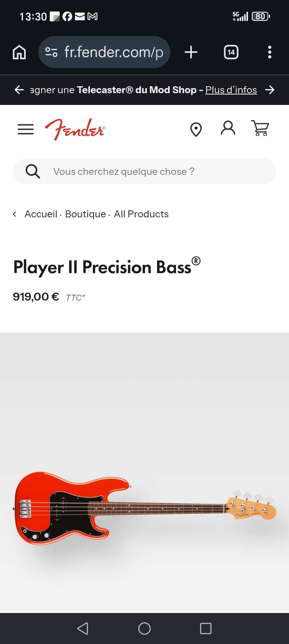Focus the "Vous cherchez quelque chose ?" search field
Screen dimensions: 289x644
point(155,171)
